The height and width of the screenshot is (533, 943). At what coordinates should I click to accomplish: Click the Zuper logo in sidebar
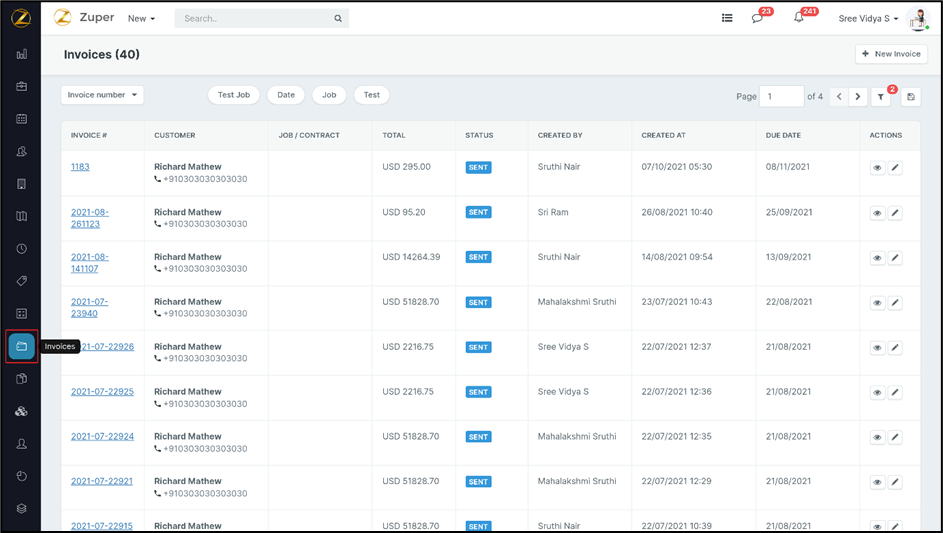click(21, 18)
